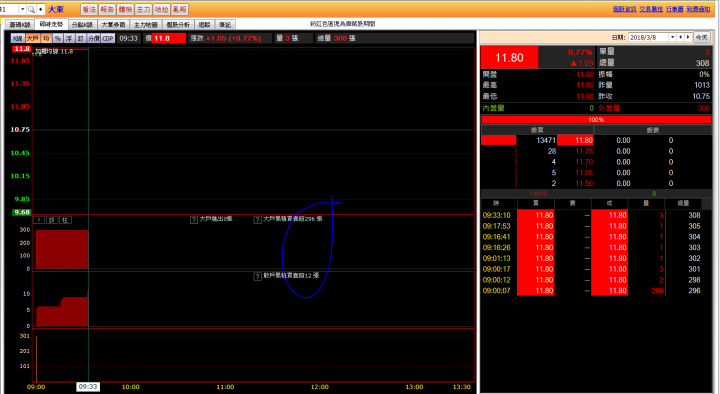Viewport: 720px width, 394px height.
Task: Click the 今天 today button
Action: 701,37
